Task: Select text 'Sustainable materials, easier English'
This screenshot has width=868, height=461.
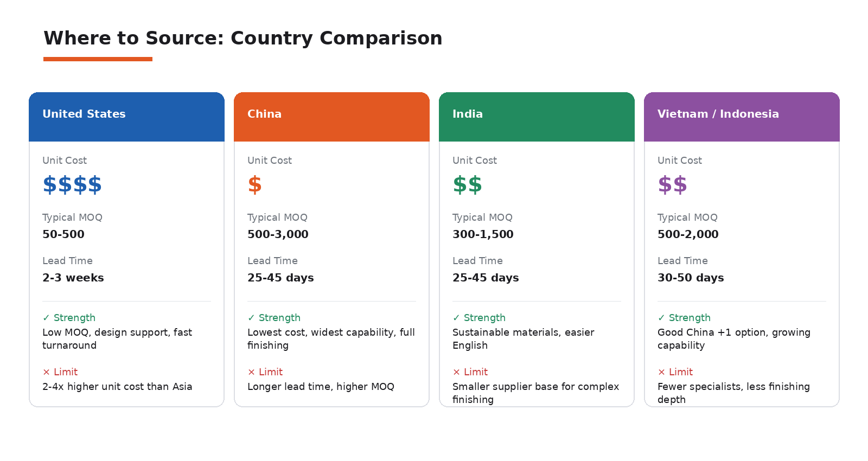Action: (x=524, y=339)
